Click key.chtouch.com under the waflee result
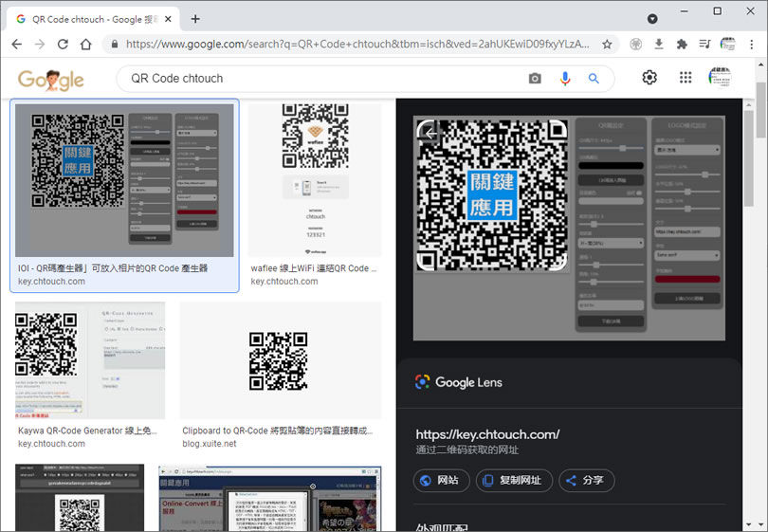 tap(284, 282)
